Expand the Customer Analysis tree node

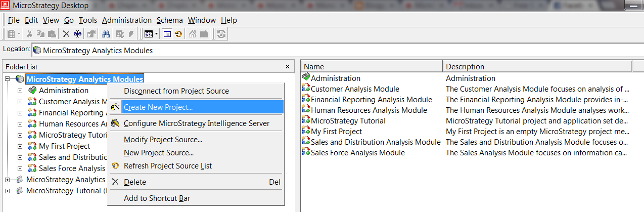pos(20,102)
